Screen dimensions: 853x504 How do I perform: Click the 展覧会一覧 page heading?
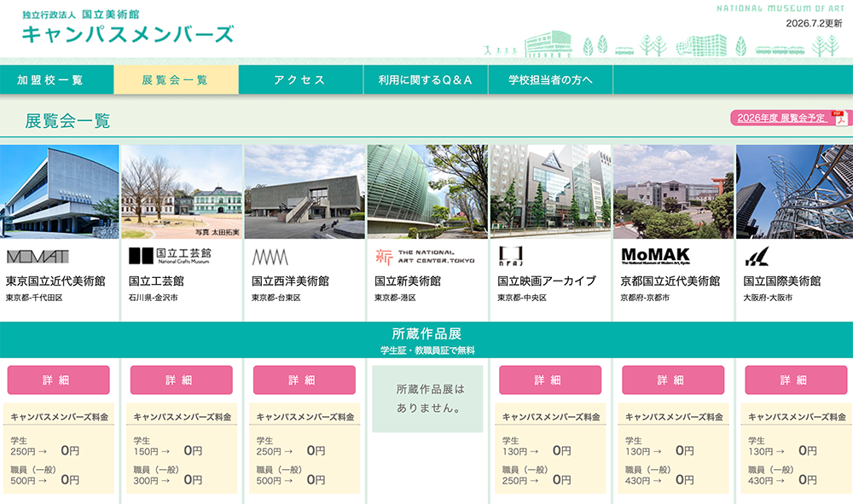pyautogui.click(x=67, y=121)
